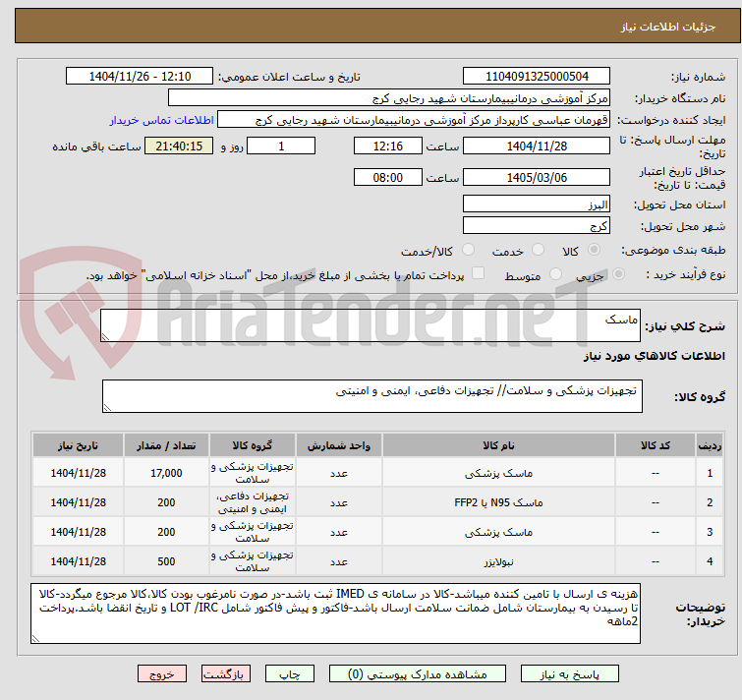Click the remaining time 21:40:15 field
Viewport: 742px width, 700px height.
click(x=179, y=146)
